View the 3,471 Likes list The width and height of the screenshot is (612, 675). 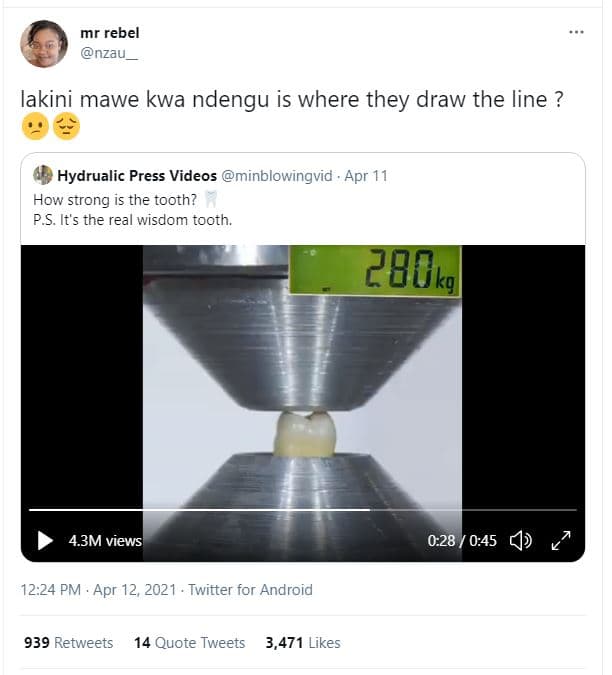303,643
